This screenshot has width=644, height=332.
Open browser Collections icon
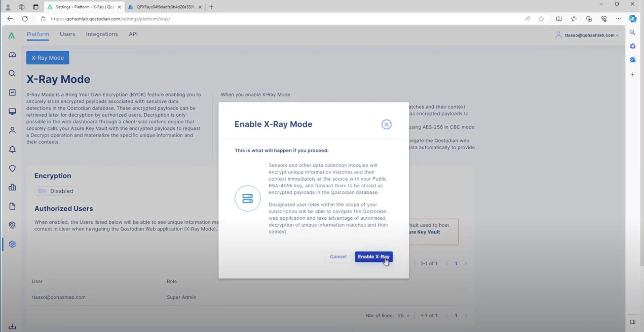click(x=589, y=19)
